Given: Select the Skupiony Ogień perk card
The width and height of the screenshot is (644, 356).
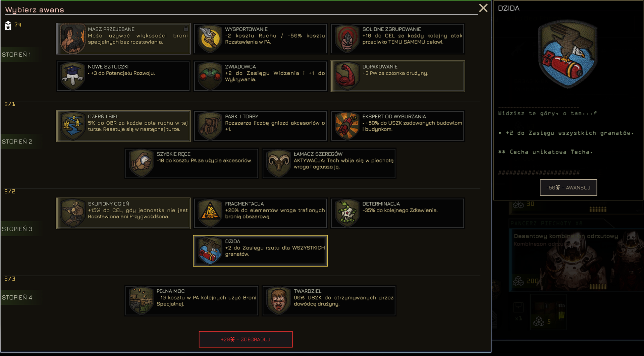Looking at the screenshot, I should pyautogui.click(x=123, y=213).
